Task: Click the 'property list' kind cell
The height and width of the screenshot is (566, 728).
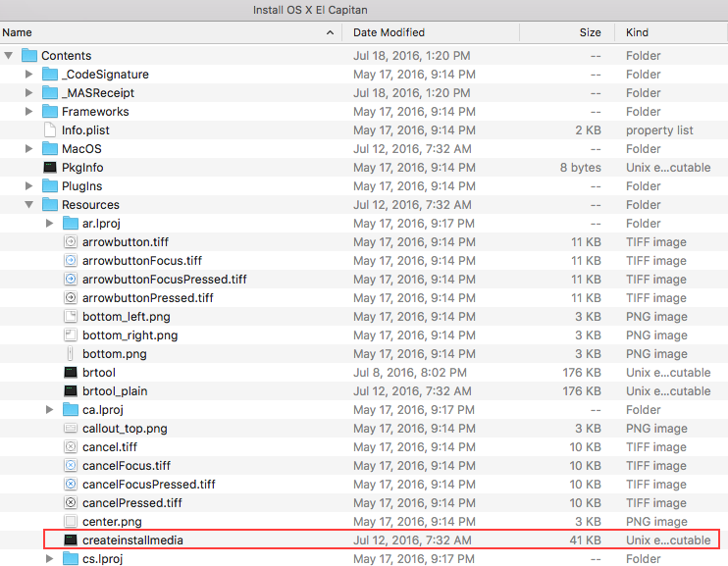Action: tap(659, 130)
